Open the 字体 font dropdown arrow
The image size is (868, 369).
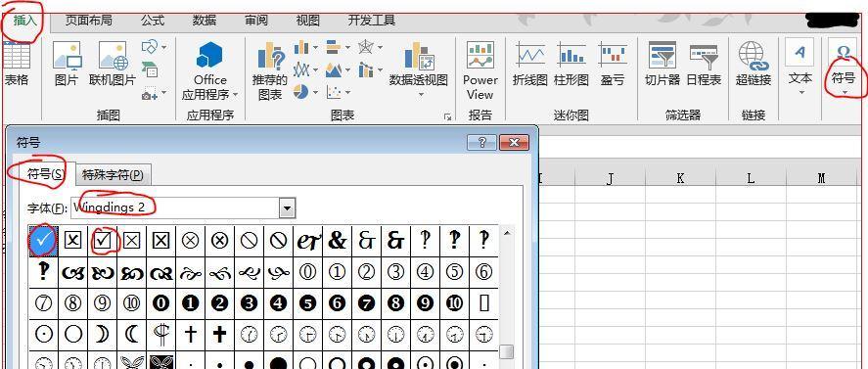pyautogui.click(x=287, y=208)
